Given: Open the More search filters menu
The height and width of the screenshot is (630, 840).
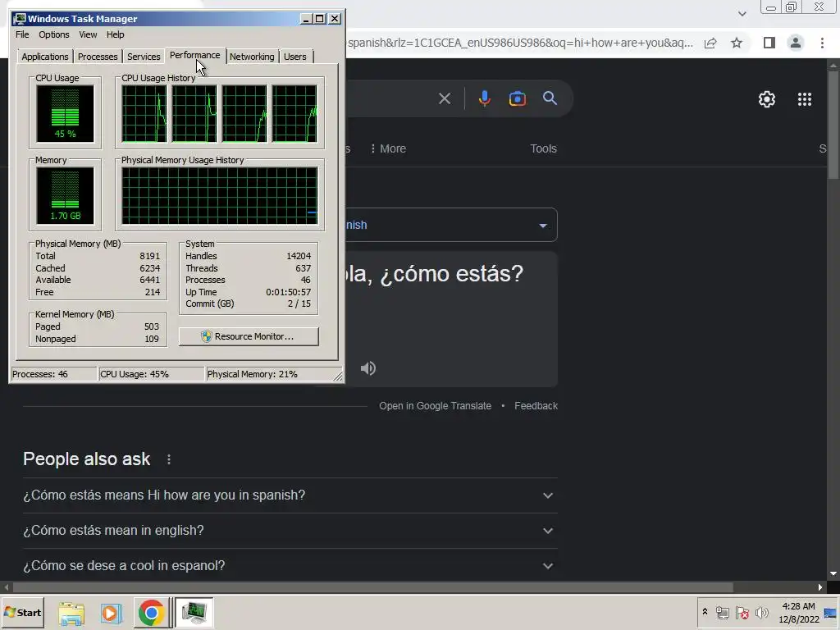Looking at the screenshot, I should pos(388,148).
